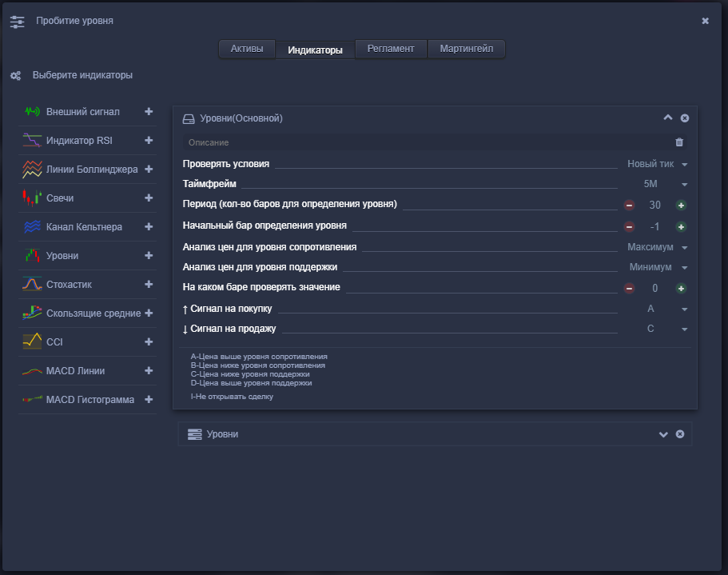Viewport: 728px width, 575px height.
Task: Click the Уровни bars icon in list
Action: point(32,255)
